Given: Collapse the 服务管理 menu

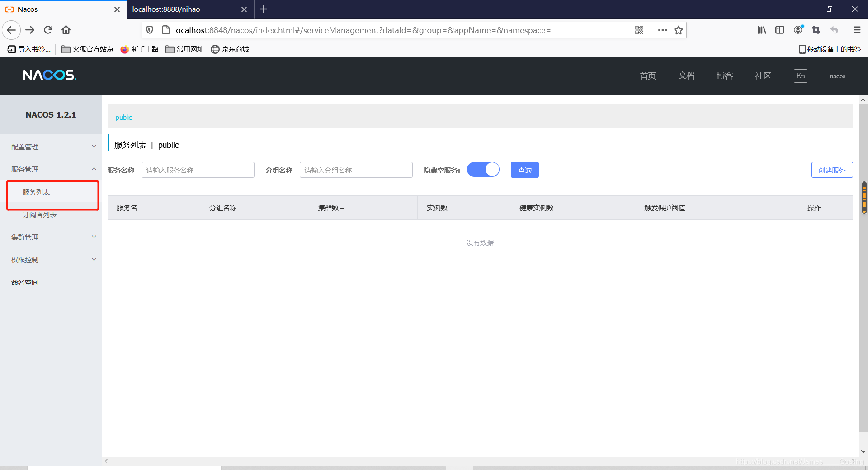Looking at the screenshot, I should (51, 169).
